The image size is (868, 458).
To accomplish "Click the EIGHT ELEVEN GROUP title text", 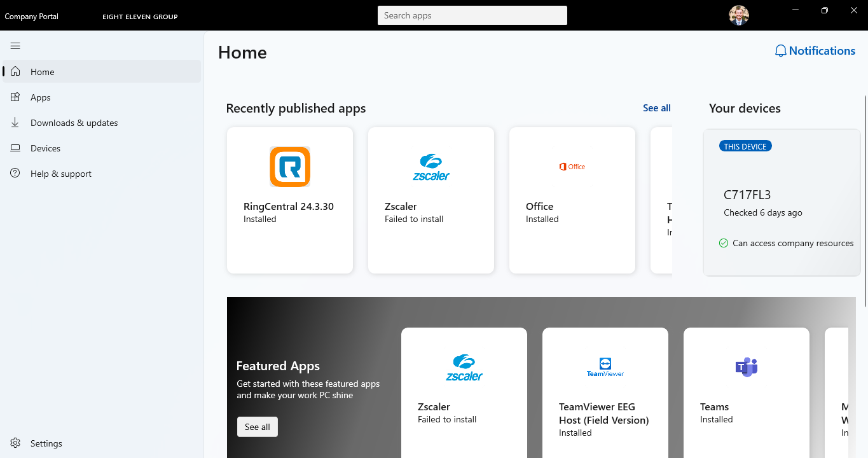I will [x=140, y=17].
